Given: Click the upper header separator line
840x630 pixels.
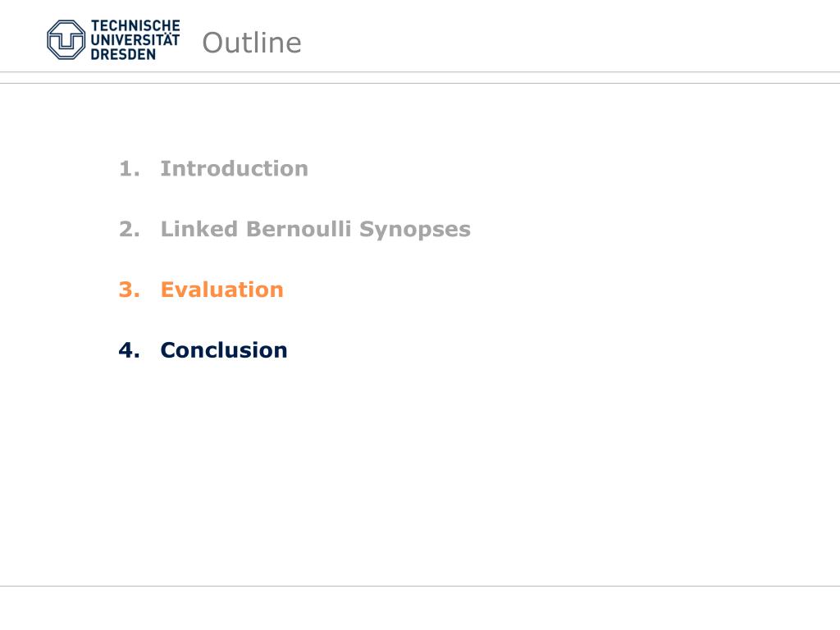Looking at the screenshot, I should tap(420, 72).
